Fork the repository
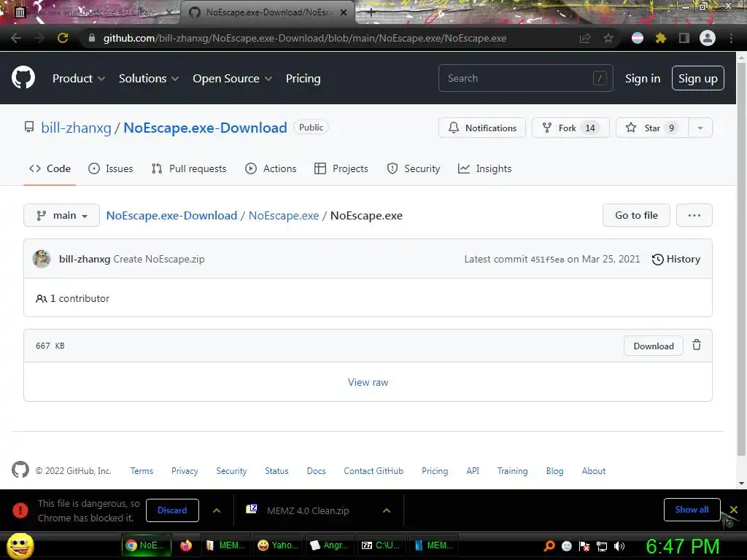The width and height of the screenshot is (747, 560). [570, 128]
